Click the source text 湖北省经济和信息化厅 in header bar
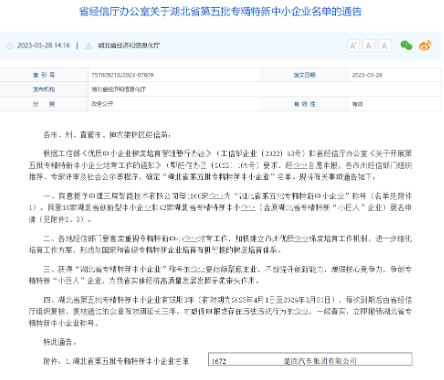Viewport: 444px width, 380px height. point(129,46)
